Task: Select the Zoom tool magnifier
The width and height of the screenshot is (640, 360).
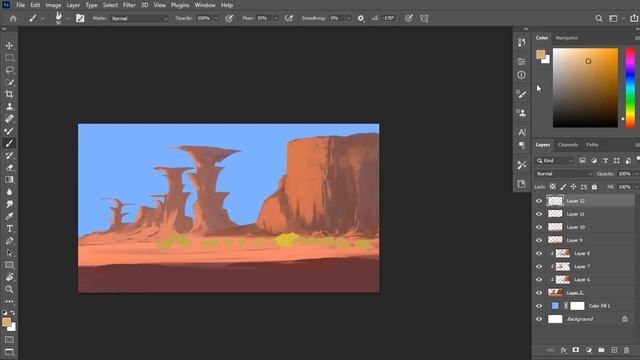Action: pyautogui.click(x=9, y=289)
